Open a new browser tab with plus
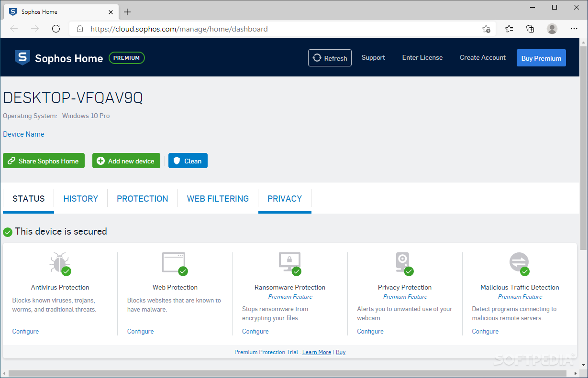 point(127,12)
